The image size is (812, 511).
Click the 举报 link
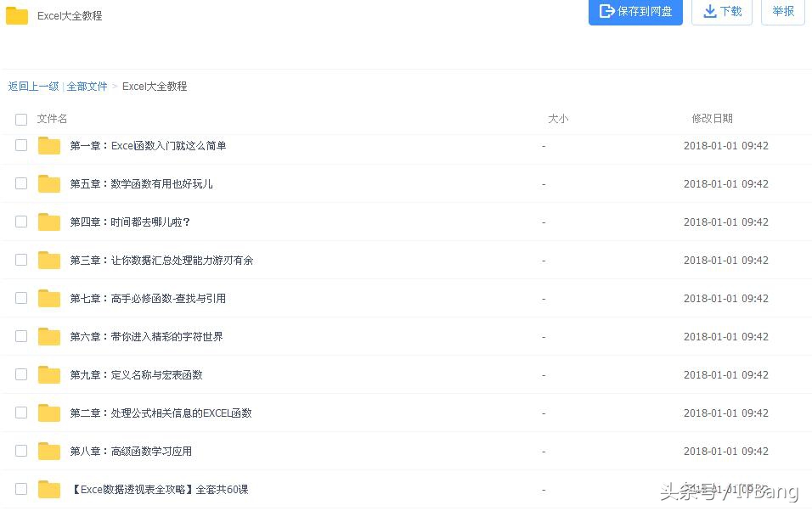tap(782, 12)
